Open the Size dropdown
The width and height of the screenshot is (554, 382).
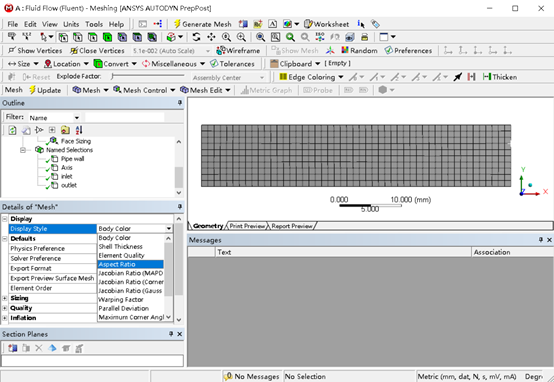(23, 64)
